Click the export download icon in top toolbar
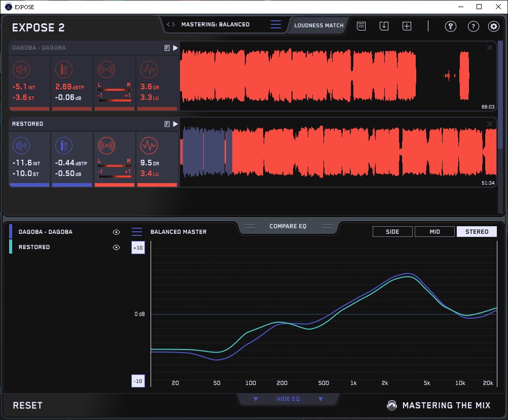Screen dimensions: 508x420 point(384,26)
